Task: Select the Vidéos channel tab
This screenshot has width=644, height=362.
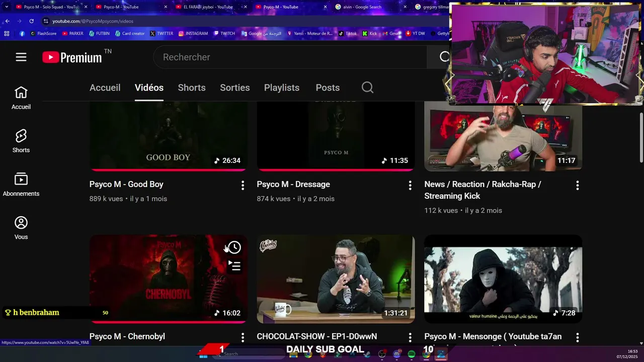Action: pyautogui.click(x=149, y=87)
